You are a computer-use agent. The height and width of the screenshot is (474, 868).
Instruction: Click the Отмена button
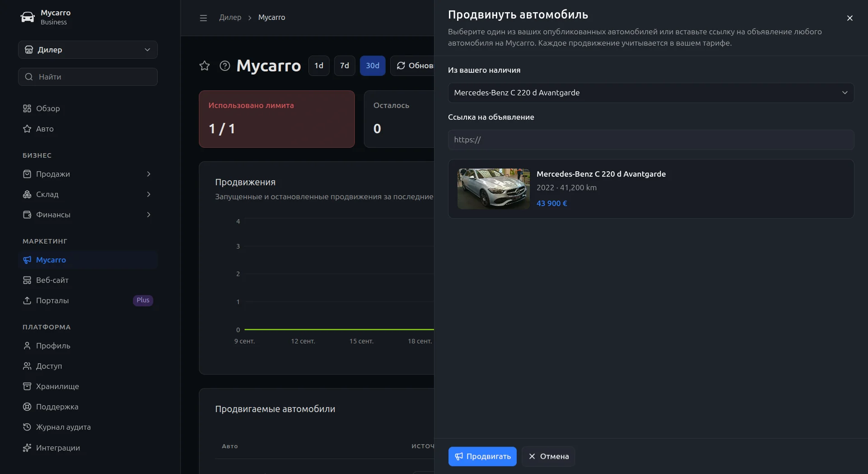[548, 456]
